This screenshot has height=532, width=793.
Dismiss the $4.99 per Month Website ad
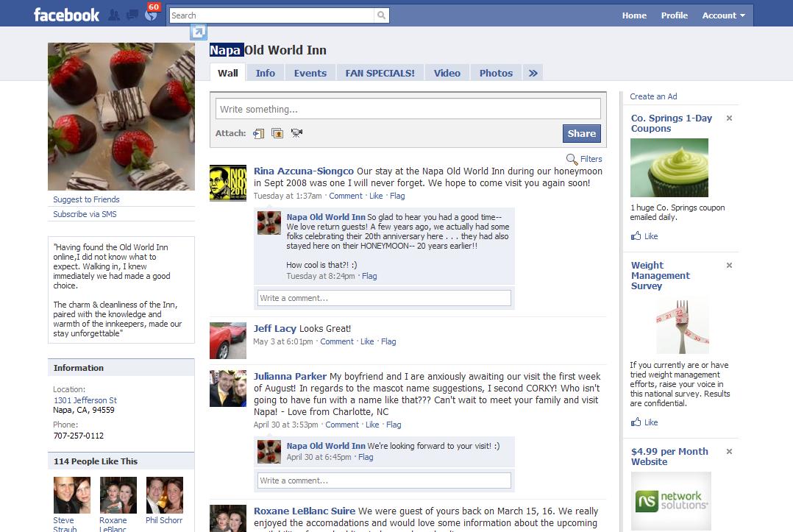(x=729, y=452)
